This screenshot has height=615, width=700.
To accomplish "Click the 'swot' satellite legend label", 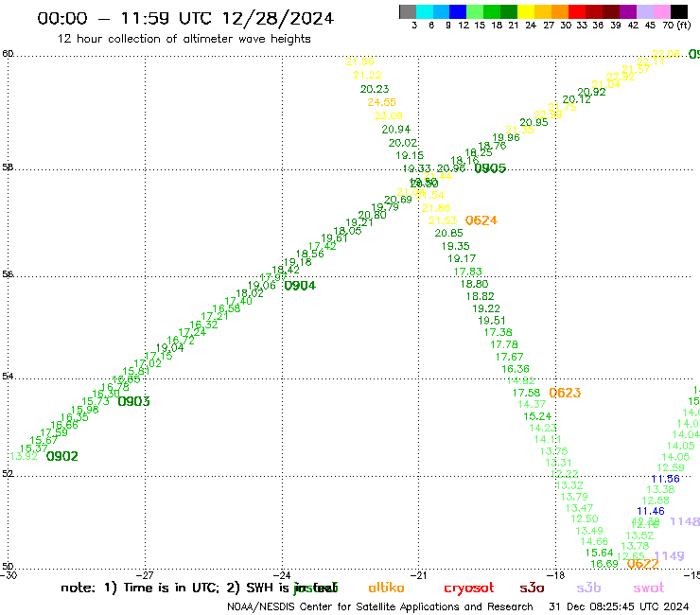I will click(649, 588).
